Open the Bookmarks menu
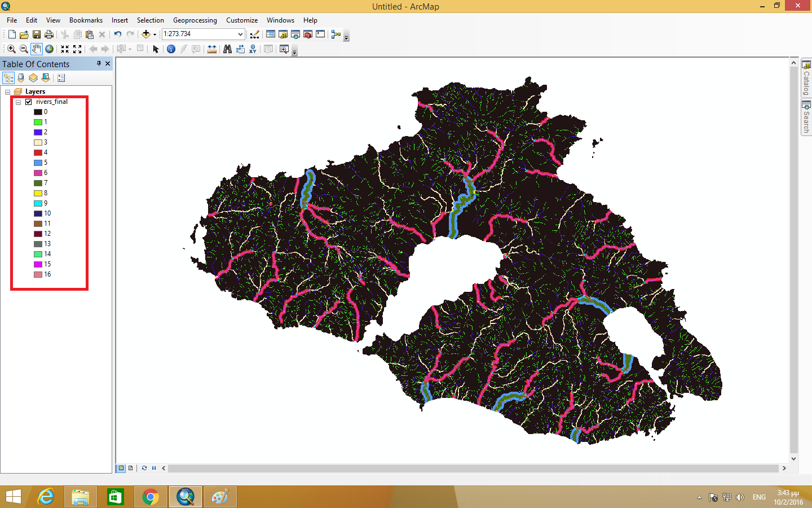The height and width of the screenshot is (508, 812). (86, 20)
